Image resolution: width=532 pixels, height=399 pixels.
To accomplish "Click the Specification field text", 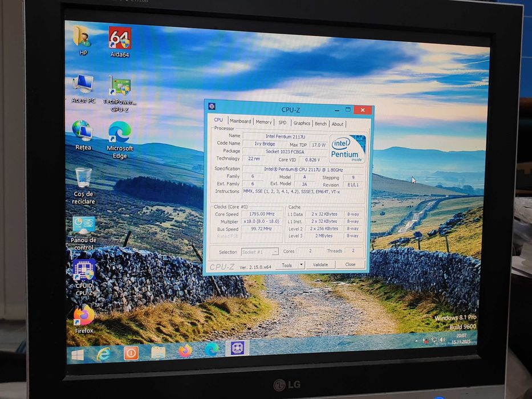I will (x=303, y=170).
